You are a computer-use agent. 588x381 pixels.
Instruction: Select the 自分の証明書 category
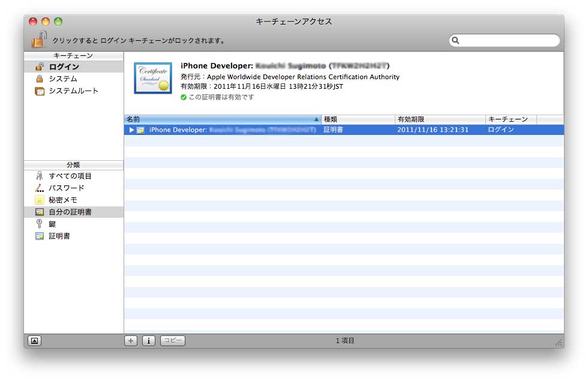(70, 212)
